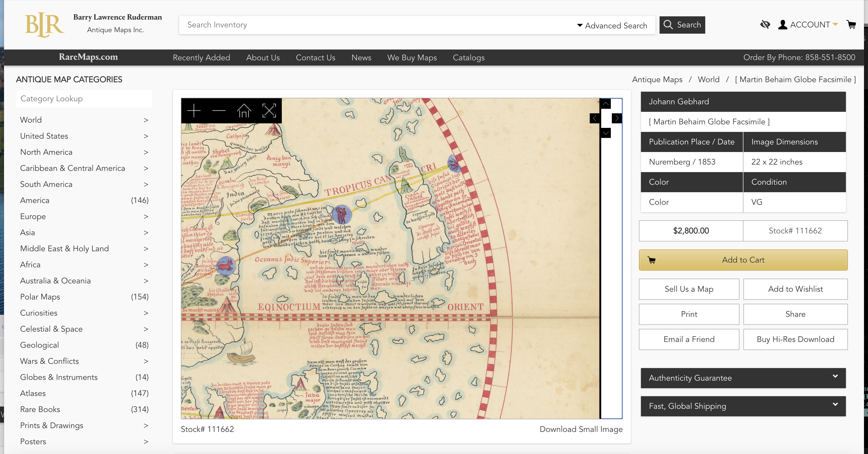Open the About Us page
This screenshot has width=868, height=454.
[263, 58]
